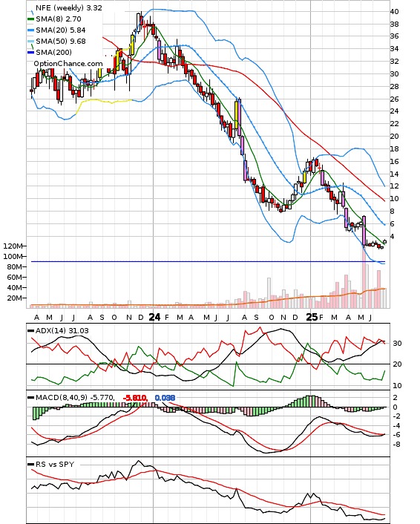Click the 'RS vs SPY' panel label
Screen dimensions: 420x524
click(x=55, y=465)
